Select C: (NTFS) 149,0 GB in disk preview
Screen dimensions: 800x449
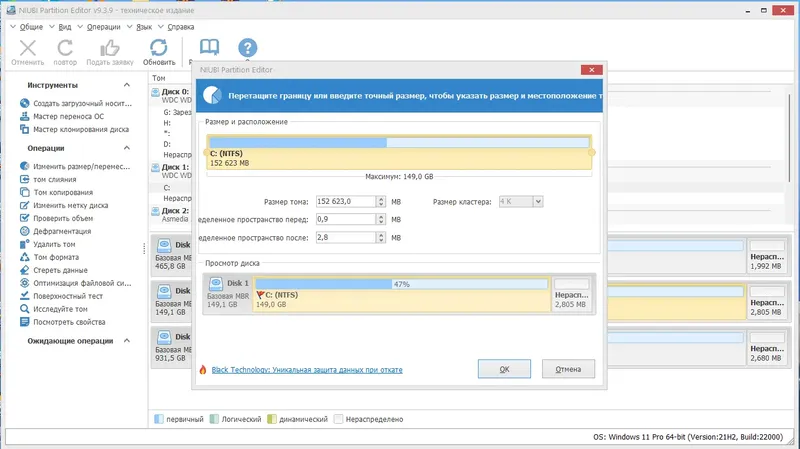402,294
